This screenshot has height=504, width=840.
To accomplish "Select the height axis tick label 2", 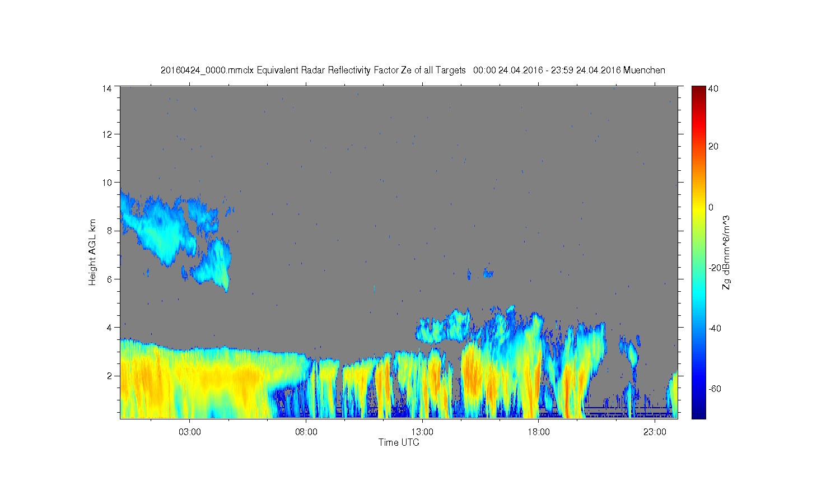I will tap(110, 375).
